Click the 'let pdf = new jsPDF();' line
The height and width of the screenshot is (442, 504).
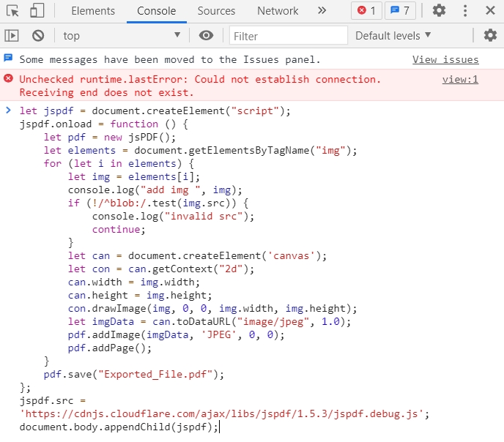(x=110, y=138)
